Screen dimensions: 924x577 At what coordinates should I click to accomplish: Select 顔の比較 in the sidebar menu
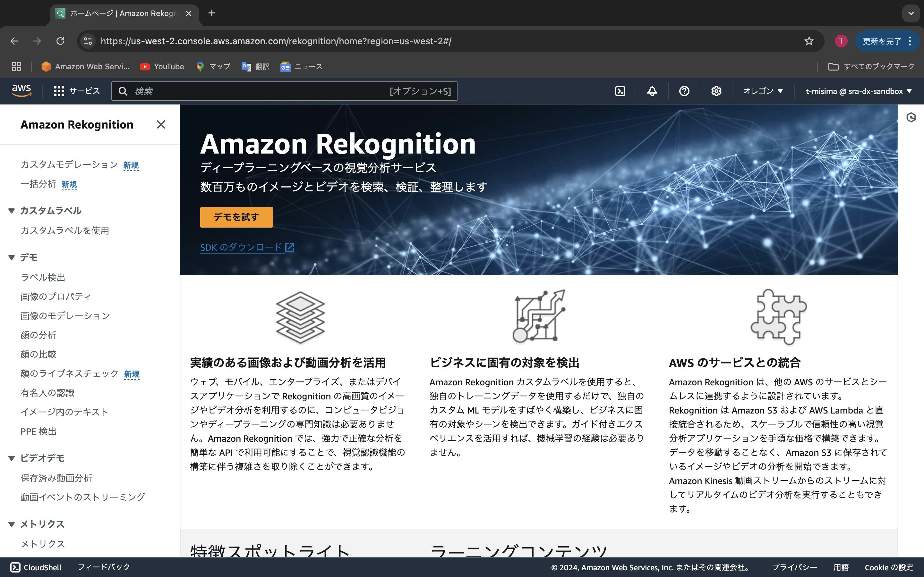pos(38,354)
